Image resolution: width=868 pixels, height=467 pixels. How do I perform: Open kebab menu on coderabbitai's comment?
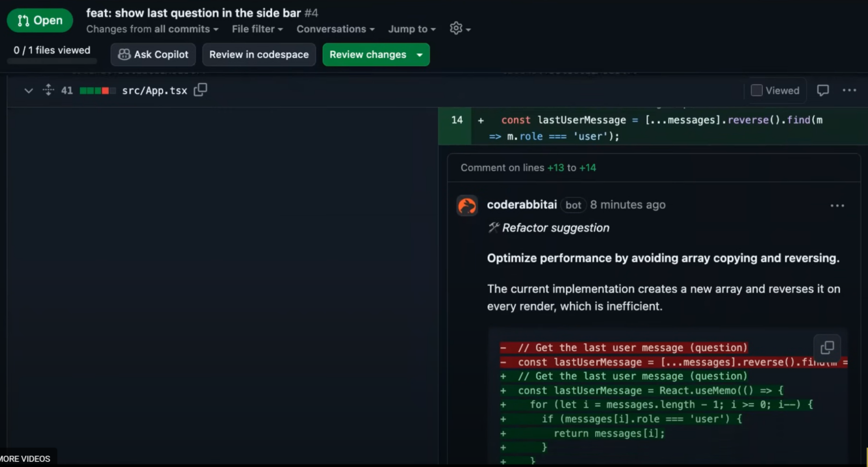(x=837, y=205)
